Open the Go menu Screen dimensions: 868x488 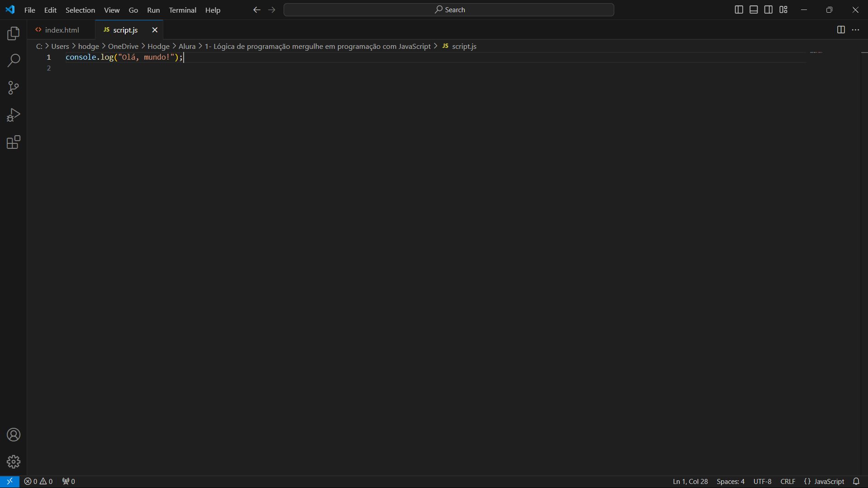point(133,10)
